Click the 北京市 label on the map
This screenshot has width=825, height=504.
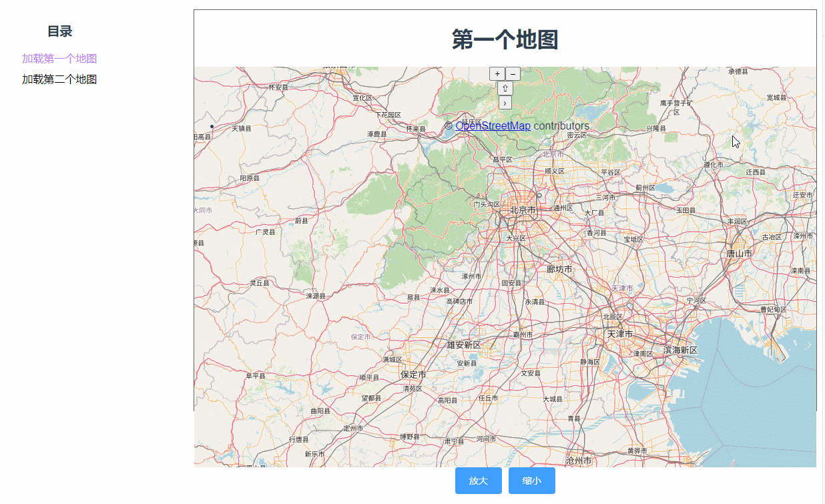coord(523,210)
